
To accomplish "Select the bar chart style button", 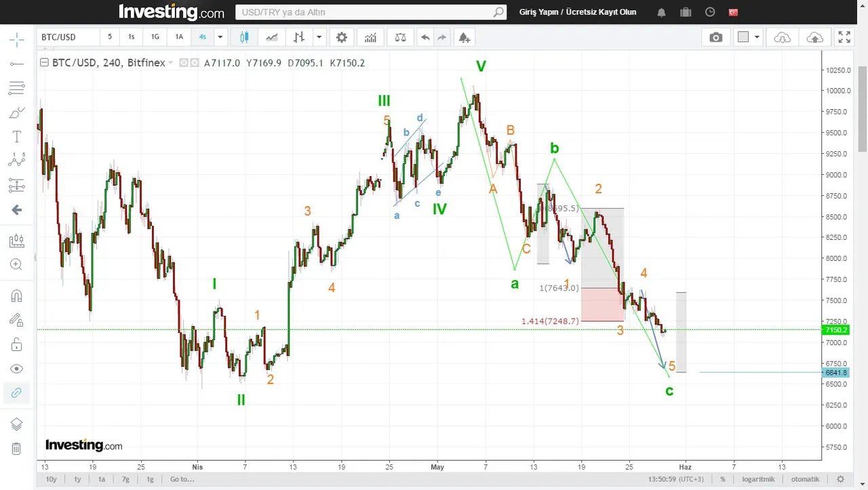I will pos(299,37).
